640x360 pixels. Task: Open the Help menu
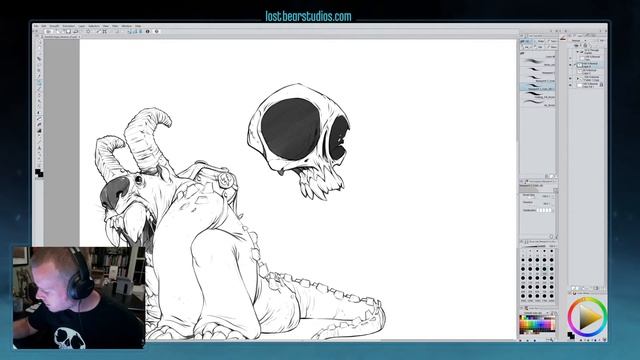[x=138, y=26]
